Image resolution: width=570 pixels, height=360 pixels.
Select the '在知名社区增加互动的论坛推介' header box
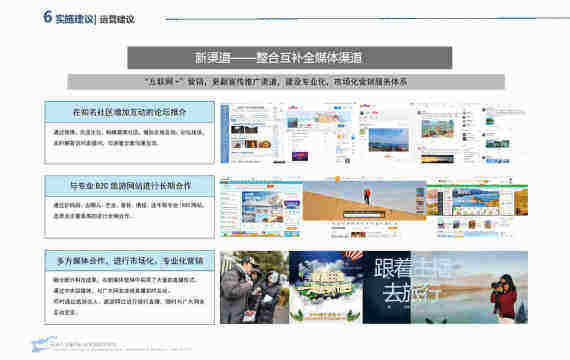point(129,112)
